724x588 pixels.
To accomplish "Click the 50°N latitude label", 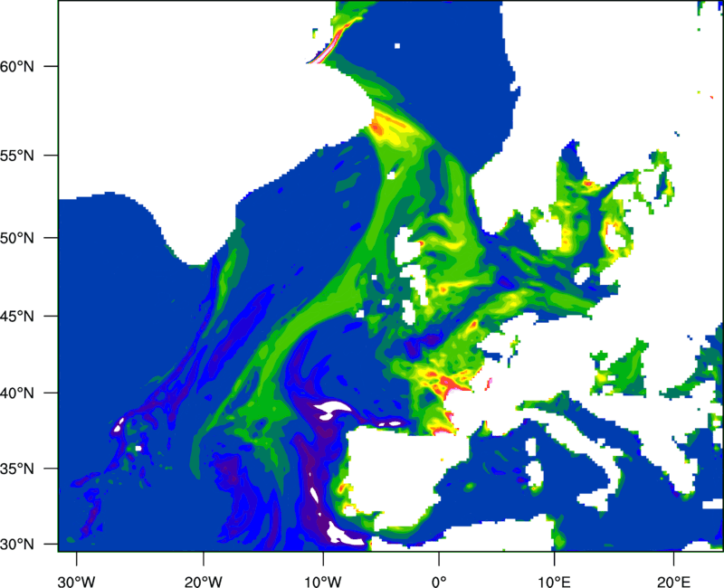I will [x=17, y=238].
